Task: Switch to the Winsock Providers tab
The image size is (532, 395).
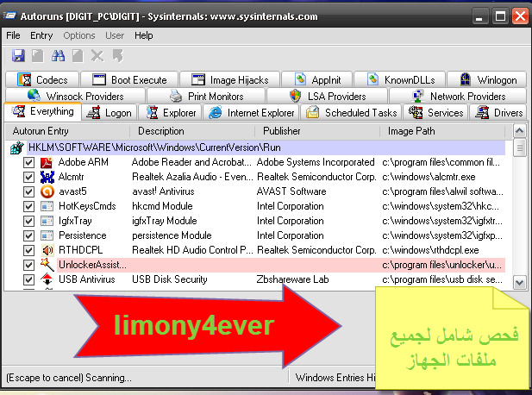Action: [x=75, y=97]
